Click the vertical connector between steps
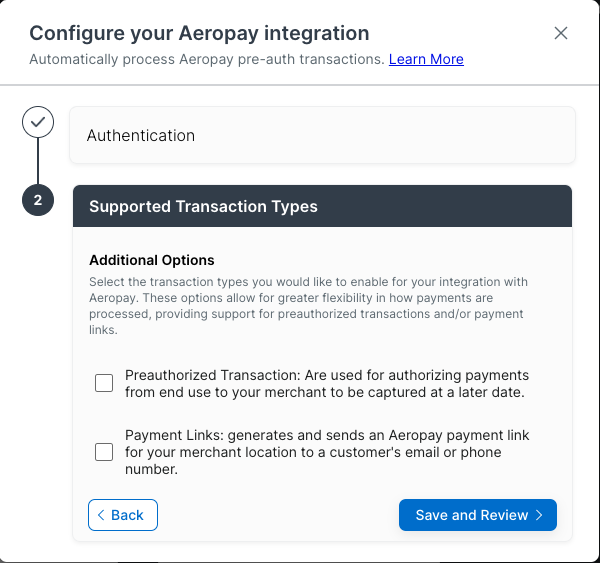The image size is (600, 563). [38, 161]
